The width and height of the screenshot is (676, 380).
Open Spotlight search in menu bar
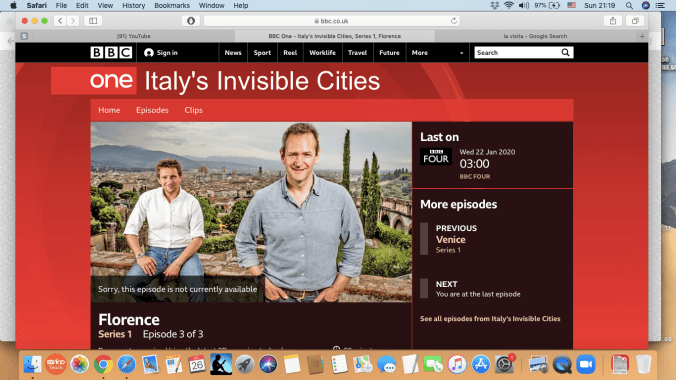(629, 6)
